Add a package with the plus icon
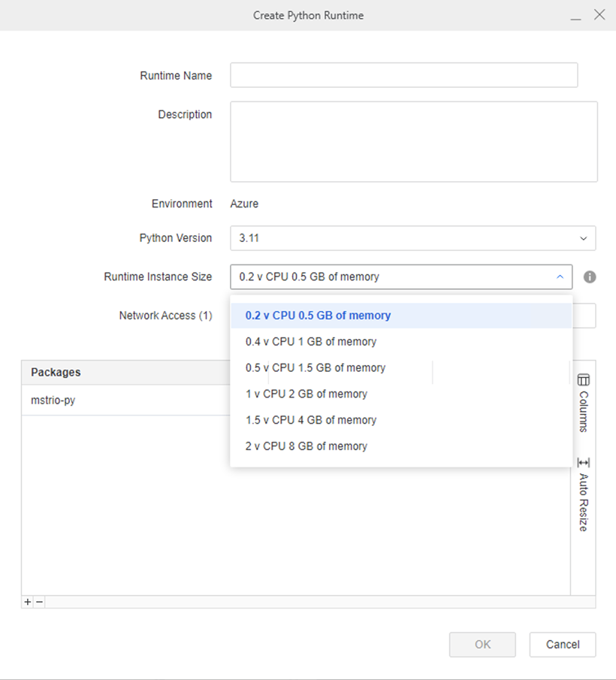The width and height of the screenshot is (616, 680). pyautogui.click(x=28, y=602)
